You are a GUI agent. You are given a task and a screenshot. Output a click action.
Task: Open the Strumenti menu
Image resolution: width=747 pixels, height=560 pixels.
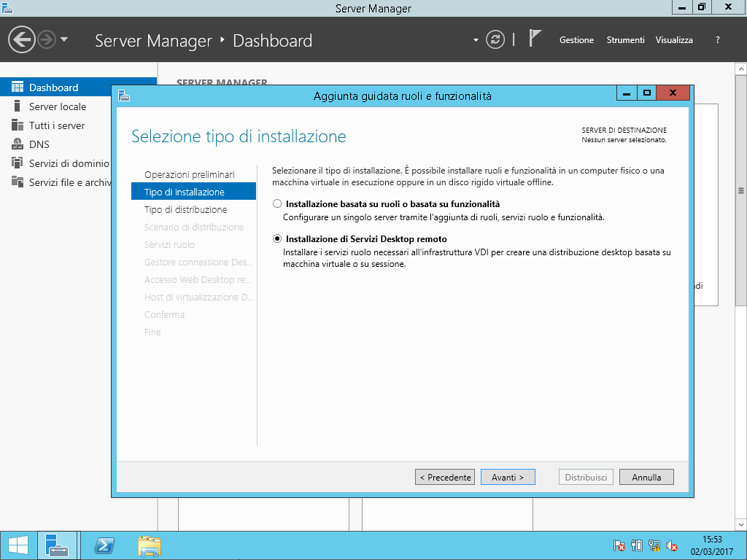[625, 40]
